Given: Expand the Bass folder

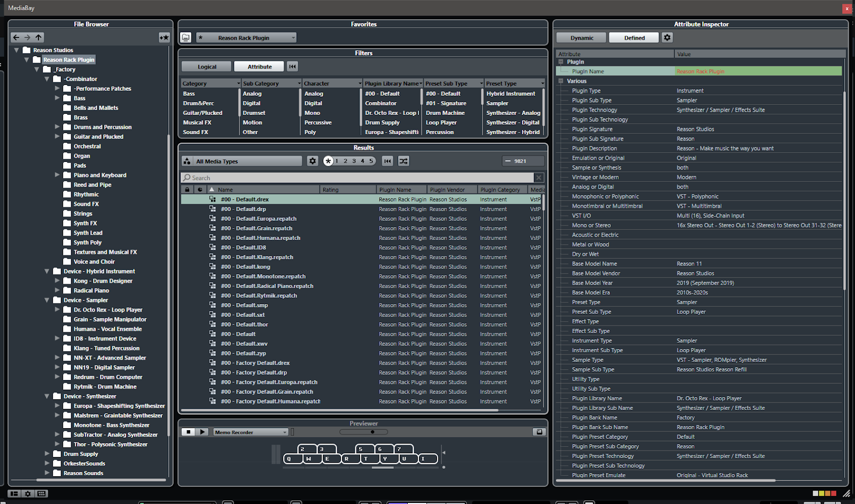Looking at the screenshot, I should click(x=57, y=98).
